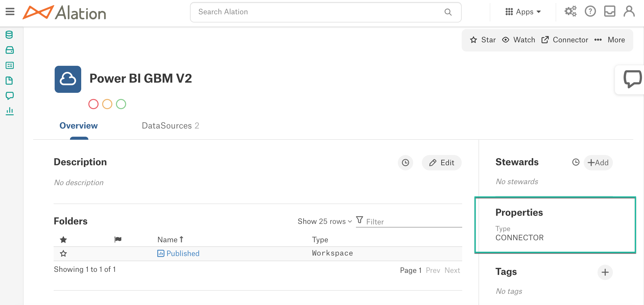Open the More actions menu
The height and width of the screenshot is (305, 644).
point(609,40)
